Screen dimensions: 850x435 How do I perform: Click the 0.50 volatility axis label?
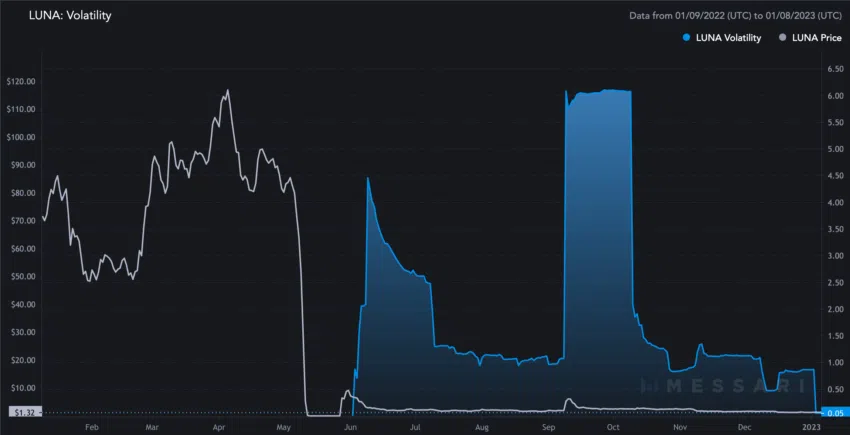click(x=835, y=389)
